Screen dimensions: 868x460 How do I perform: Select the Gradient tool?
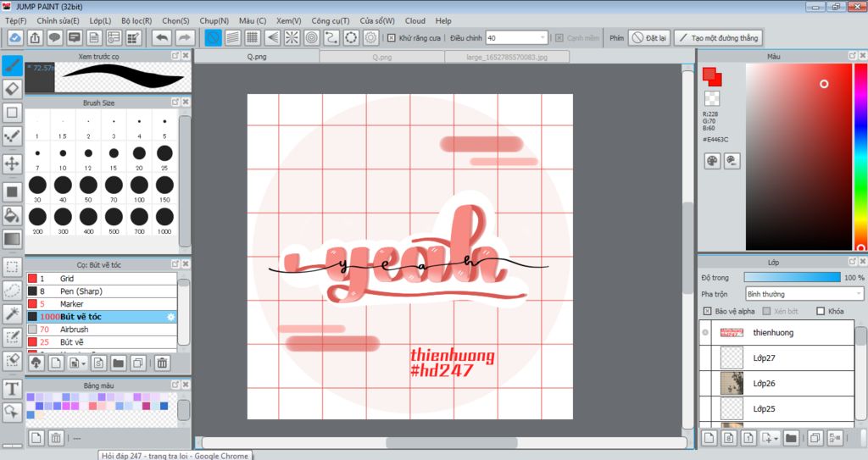tap(12, 239)
